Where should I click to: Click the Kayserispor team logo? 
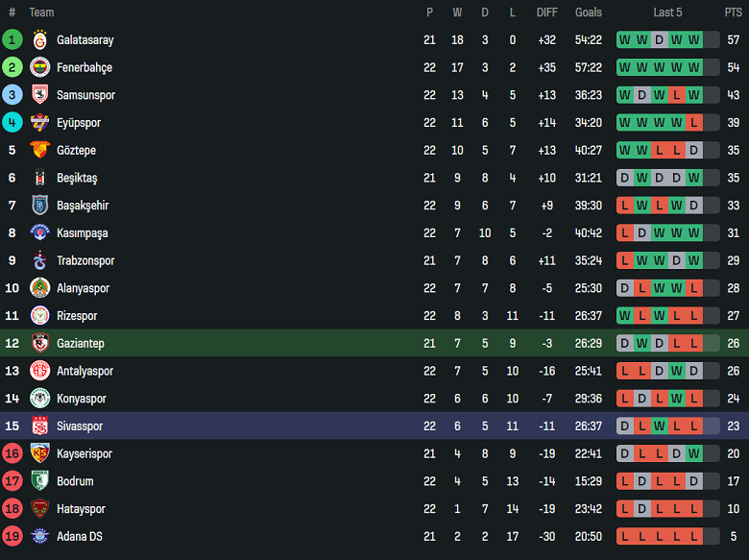[39, 453]
